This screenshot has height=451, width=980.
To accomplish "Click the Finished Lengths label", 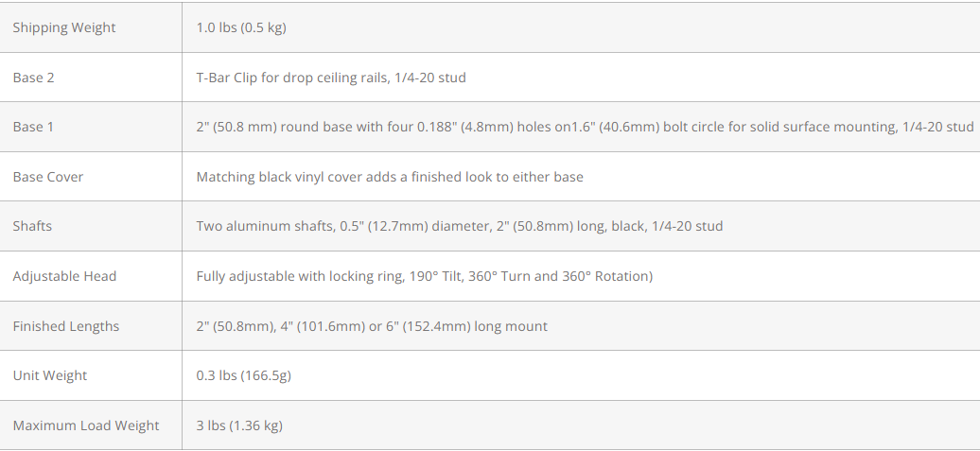I will [x=66, y=326].
